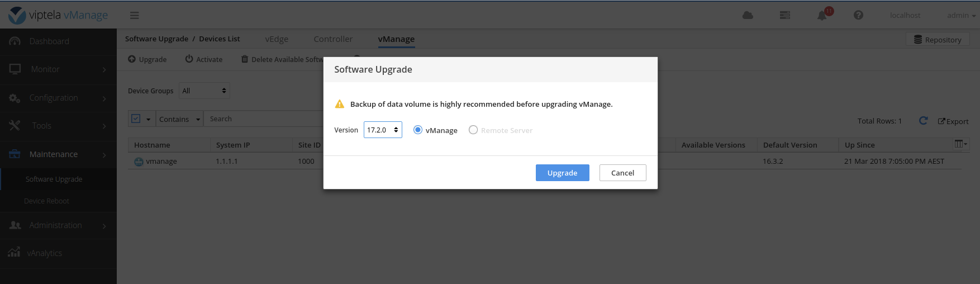
Task: Switch to the Controller tab
Action: coord(333,39)
